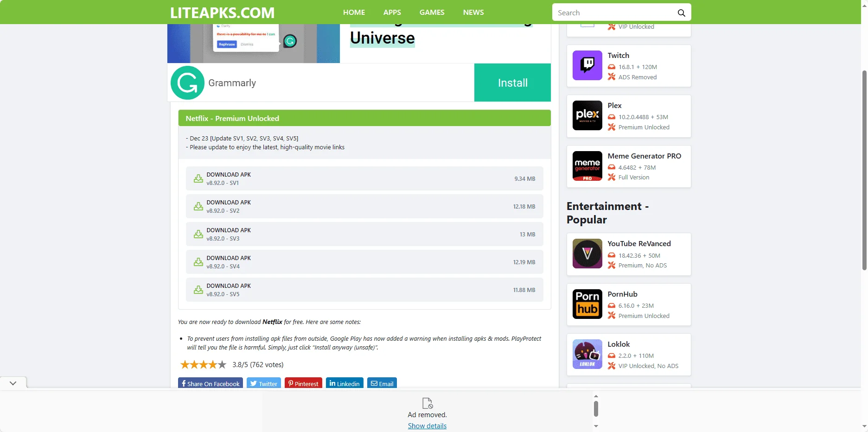Image resolution: width=868 pixels, height=432 pixels.
Task: Share via Email button
Action: pyautogui.click(x=382, y=383)
